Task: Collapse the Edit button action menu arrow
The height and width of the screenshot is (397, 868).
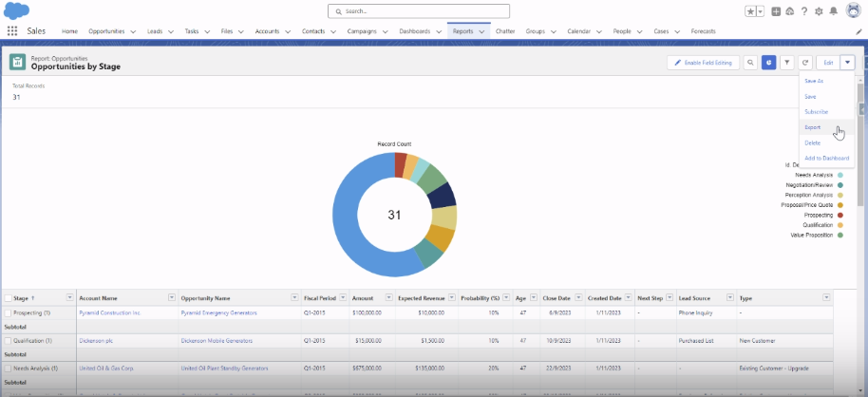Action: [847, 63]
